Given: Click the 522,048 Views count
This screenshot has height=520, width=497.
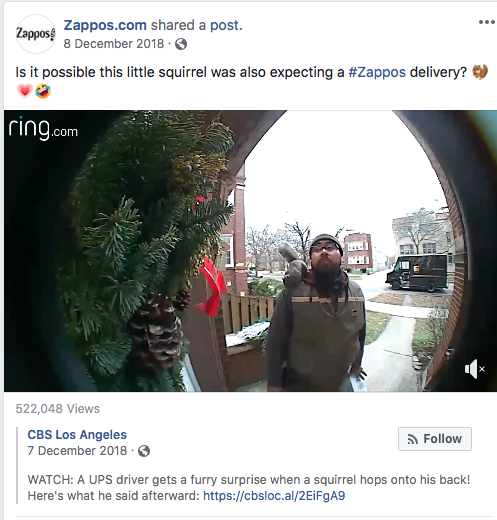Looking at the screenshot, I should (58, 409).
